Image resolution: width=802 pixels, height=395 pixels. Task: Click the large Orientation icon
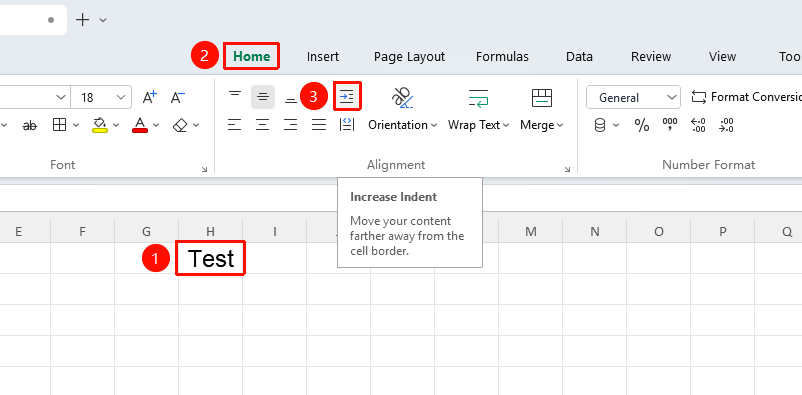(402, 97)
